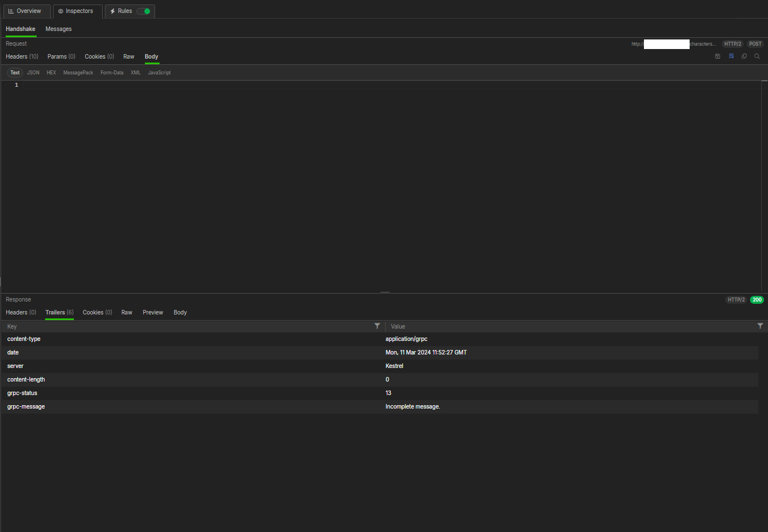Click the Value column filter icon
Screen dimensions: 768x532
click(x=760, y=326)
